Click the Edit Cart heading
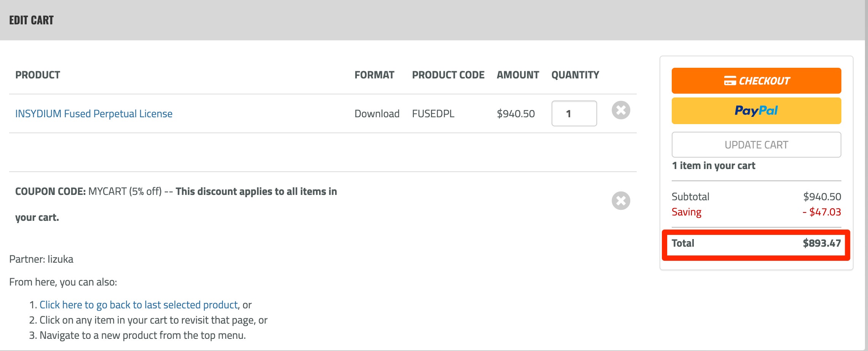Screen dimensions: 868x351 point(31,20)
